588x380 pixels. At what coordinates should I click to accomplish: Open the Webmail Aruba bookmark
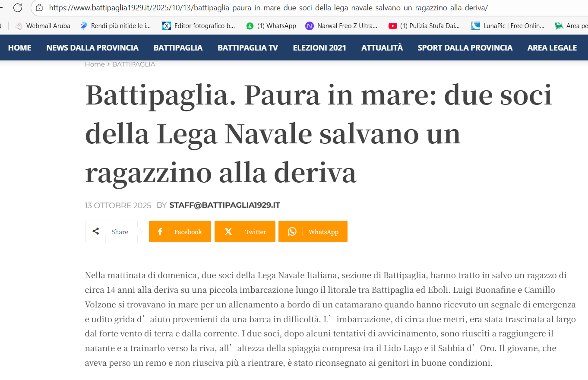[43, 26]
